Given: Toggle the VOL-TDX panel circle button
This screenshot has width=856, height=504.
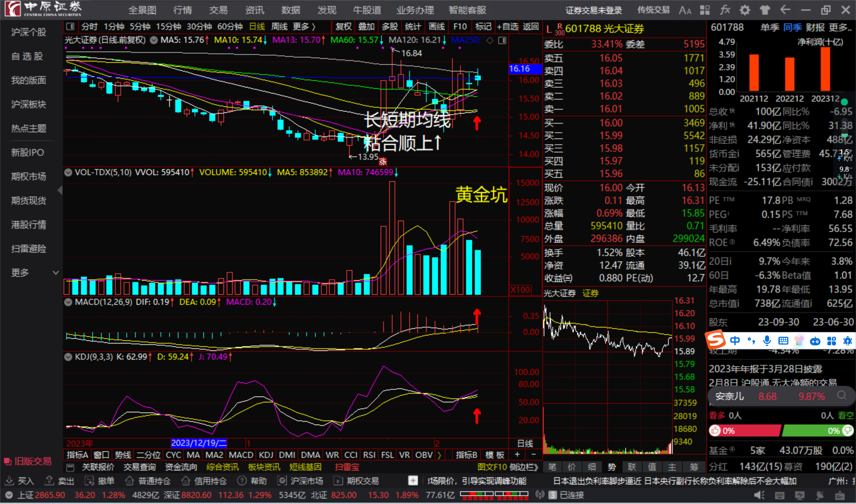Looking at the screenshot, I should (x=68, y=172).
